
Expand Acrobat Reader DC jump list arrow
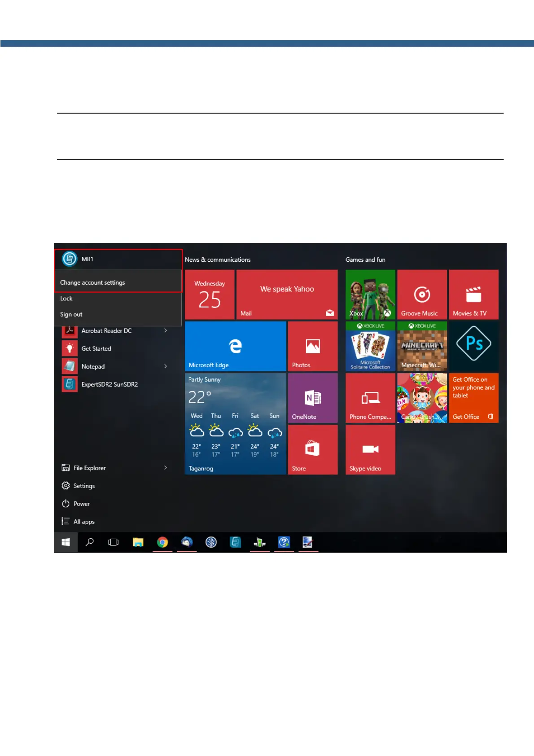(x=166, y=331)
